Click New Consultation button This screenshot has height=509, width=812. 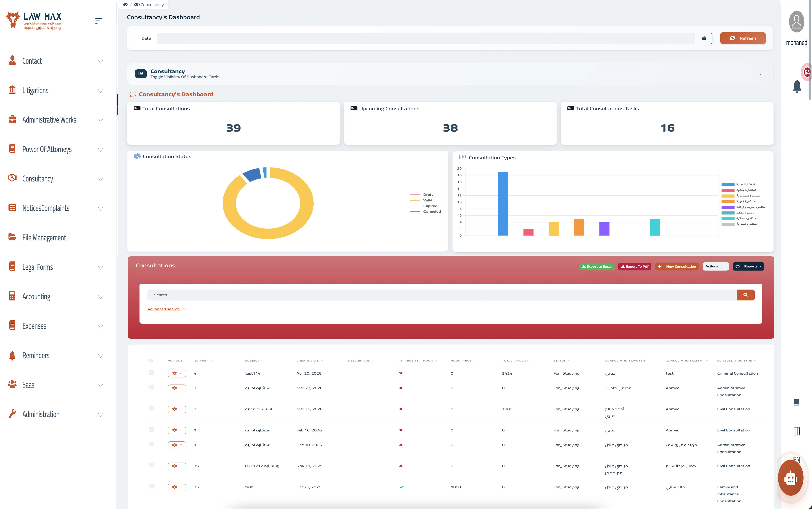point(677,267)
